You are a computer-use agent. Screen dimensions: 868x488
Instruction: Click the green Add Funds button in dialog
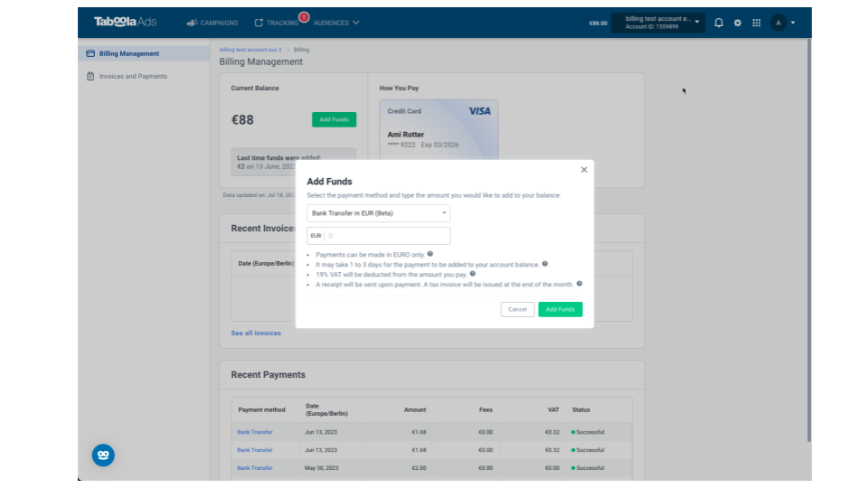coord(561,309)
